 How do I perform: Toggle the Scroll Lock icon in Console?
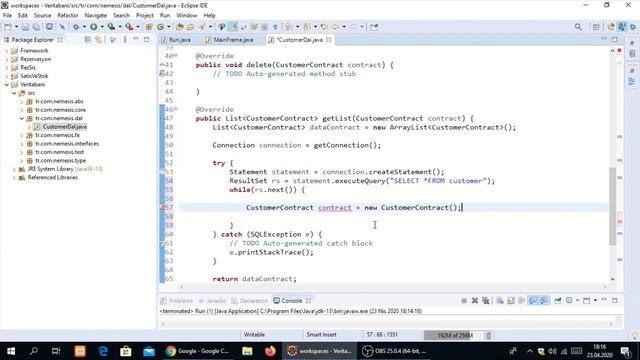coord(511,300)
